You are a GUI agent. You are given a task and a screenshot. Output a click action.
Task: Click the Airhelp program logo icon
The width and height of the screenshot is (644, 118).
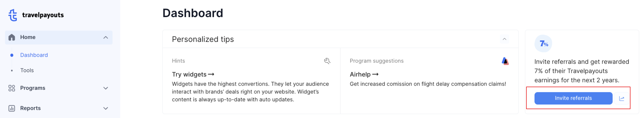(505, 61)
